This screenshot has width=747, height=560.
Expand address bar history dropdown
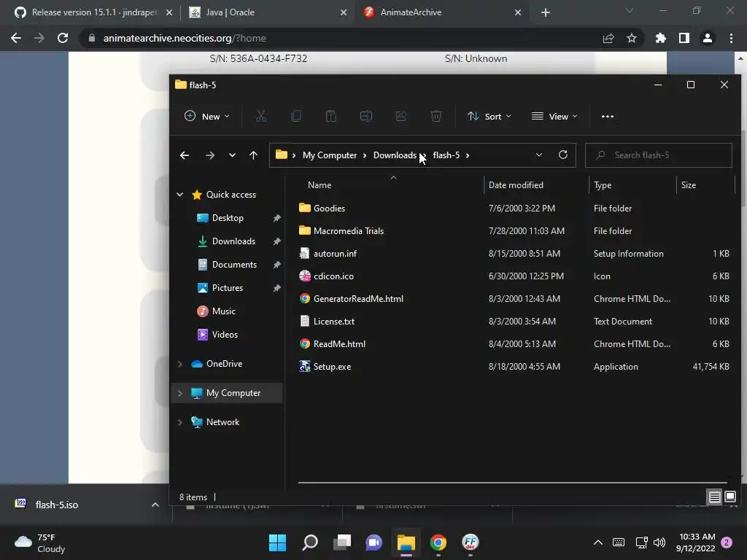click(x=539, y=155)
